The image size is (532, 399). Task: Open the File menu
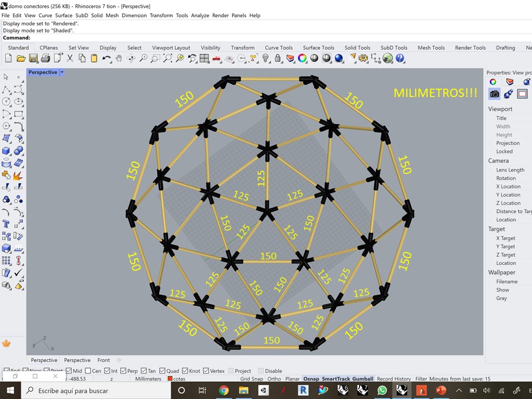(x=6, y=16)
